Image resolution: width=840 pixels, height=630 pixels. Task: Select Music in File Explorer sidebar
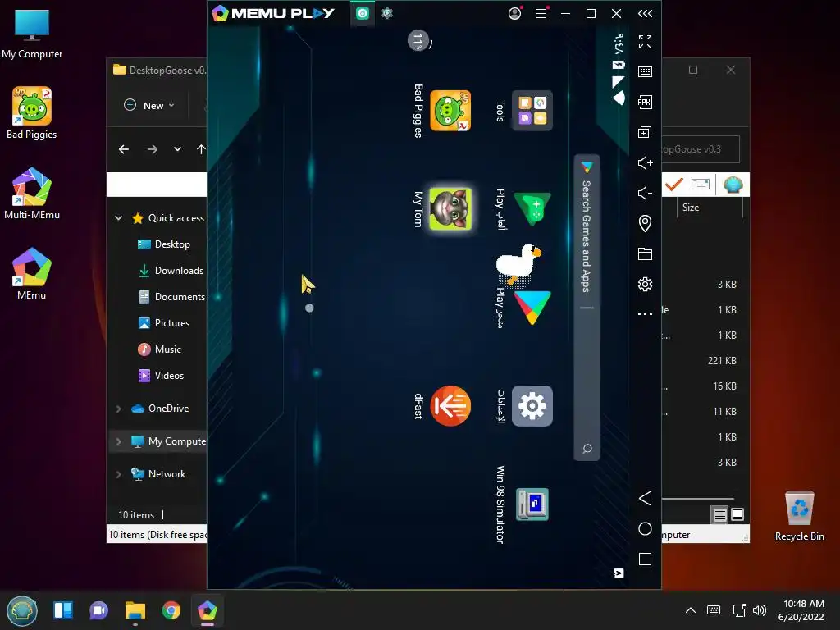pos(160,349)
